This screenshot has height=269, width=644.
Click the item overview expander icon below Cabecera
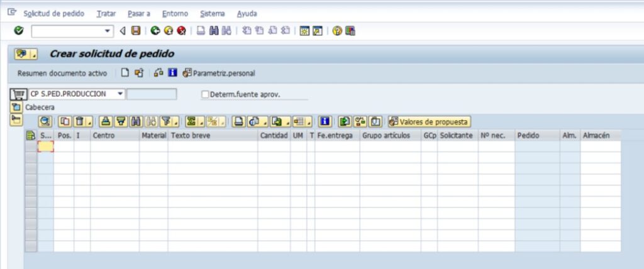[16, 119]
